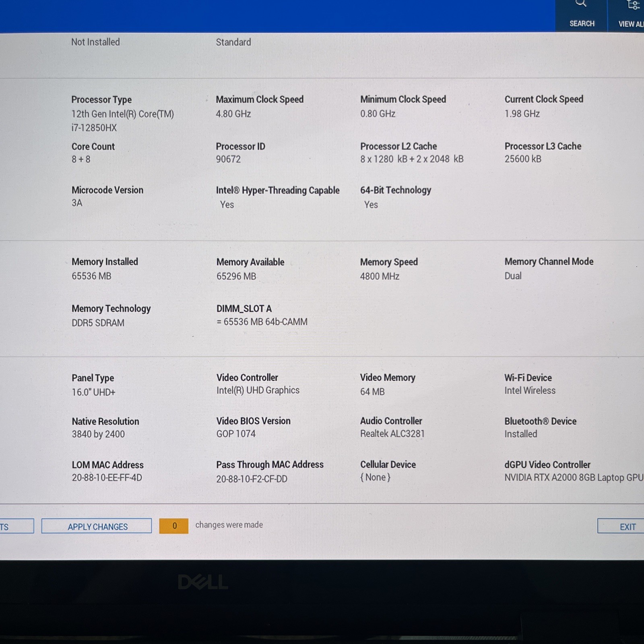Viewport: 644px width, 644px height.
Task: Select Memory Channel Mode value Dual
Action: tap(513, 276)
